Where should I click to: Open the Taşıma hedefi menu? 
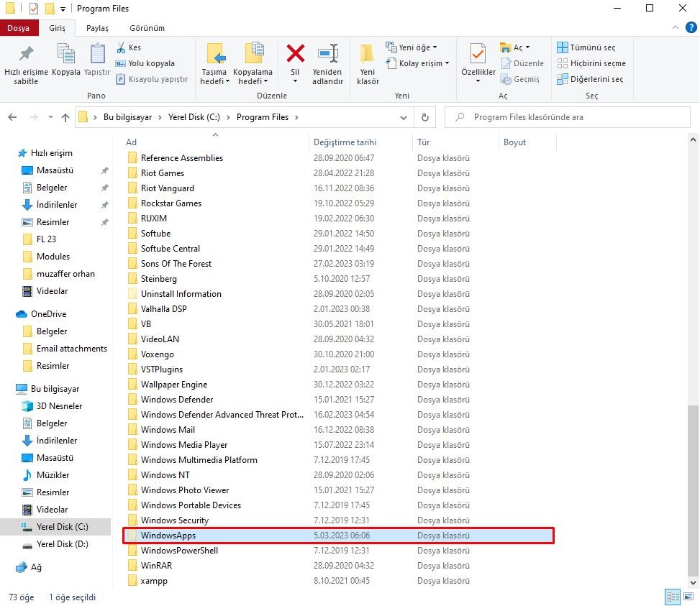point(214,63)
